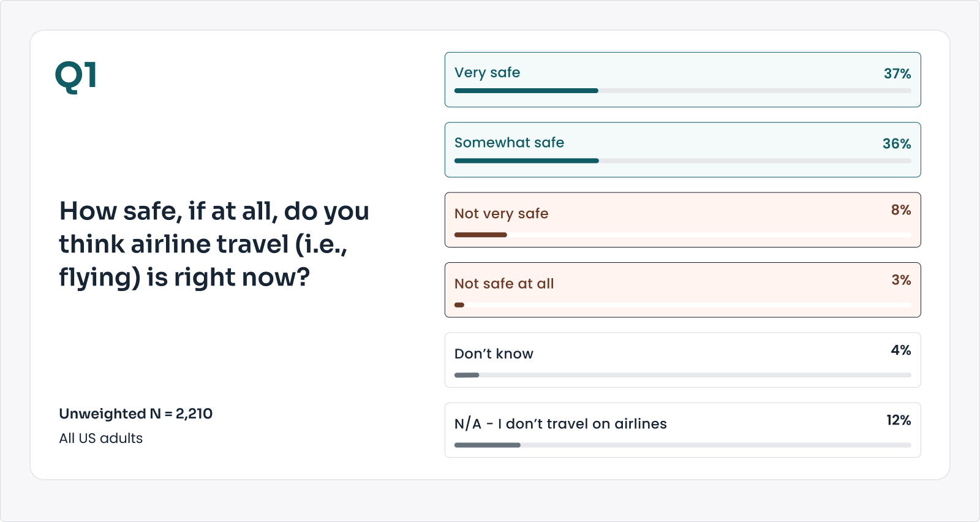Click the Not very safe progress bar
This screenshot has height=522, width=980.
pos(682,235)
